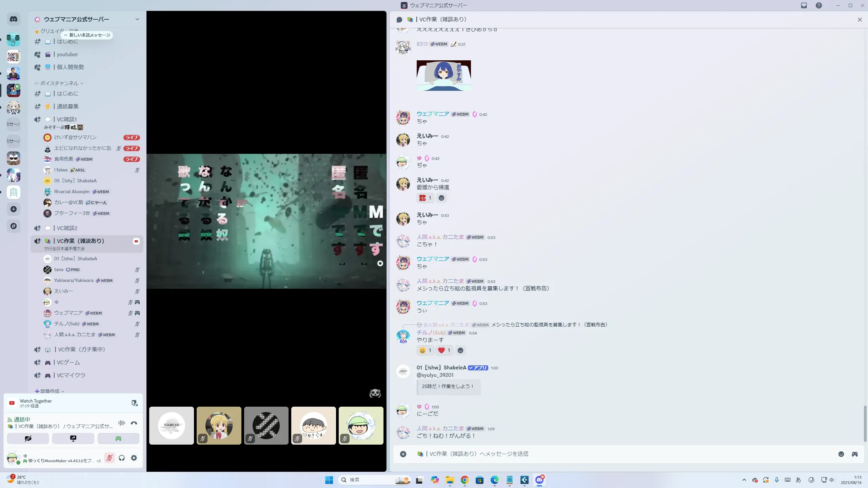Open Discord direct messages home icon
The image size is (868, 488).
[x=14, y=19]
